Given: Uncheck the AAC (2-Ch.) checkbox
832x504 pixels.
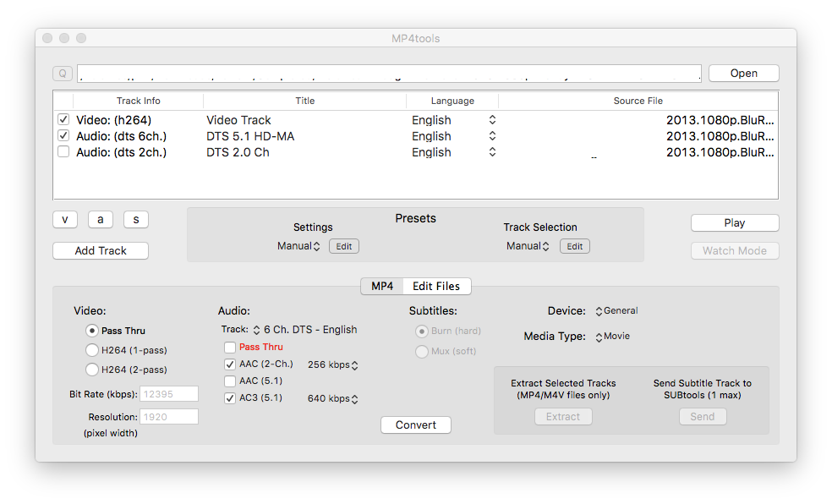Looking at the screenshot, I should [x=230, y=364].
